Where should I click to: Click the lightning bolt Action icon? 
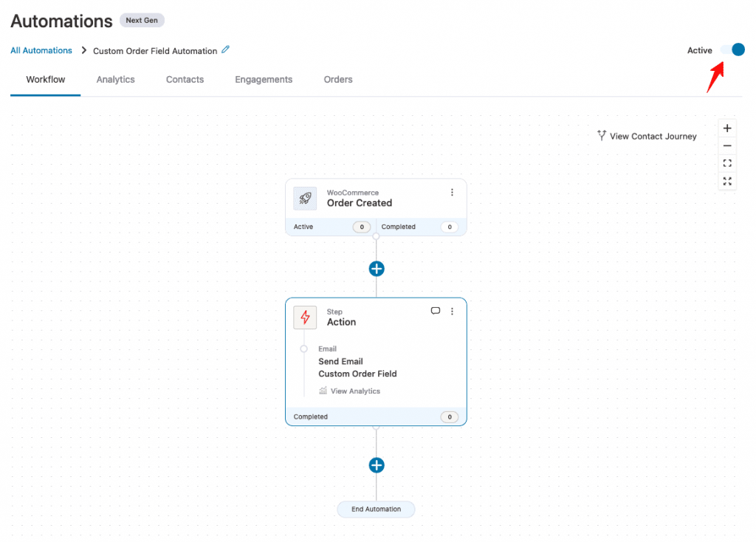[x=305, y=318]
